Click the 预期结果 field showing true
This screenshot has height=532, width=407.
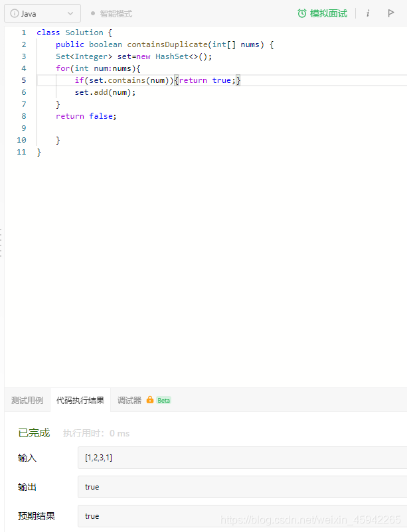(x=242, y=516)
